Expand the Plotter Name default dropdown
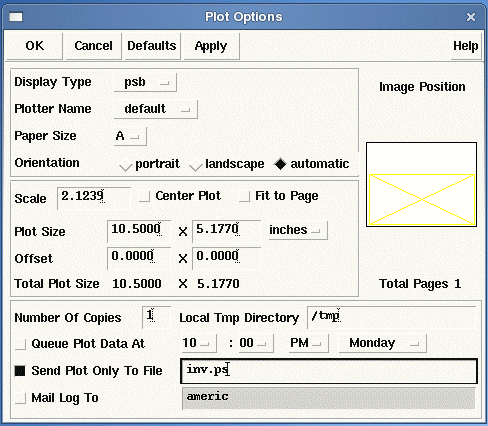Image resolution: width=488 pixels, height=426 pixels. pyautogui.click(x=156, y=109)
